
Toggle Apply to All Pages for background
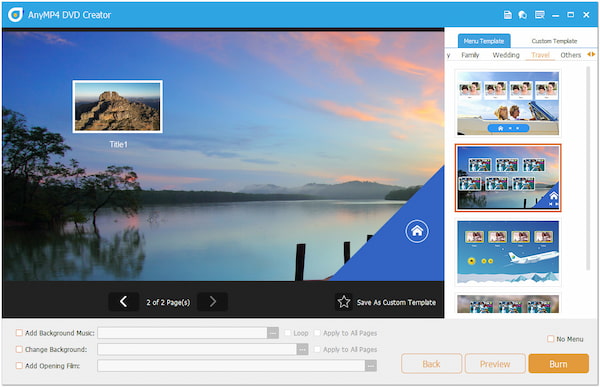[317, 349]
